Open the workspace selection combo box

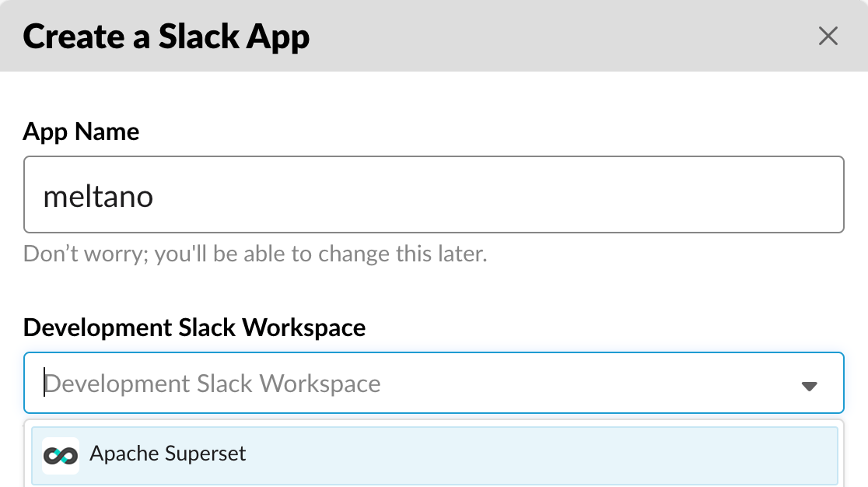pos(434,383)
